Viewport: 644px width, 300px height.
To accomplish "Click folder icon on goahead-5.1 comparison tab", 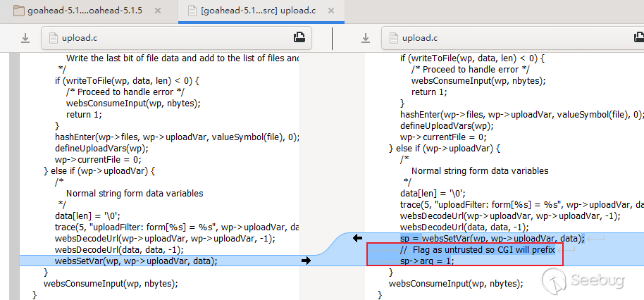I will tap(18, 11).
